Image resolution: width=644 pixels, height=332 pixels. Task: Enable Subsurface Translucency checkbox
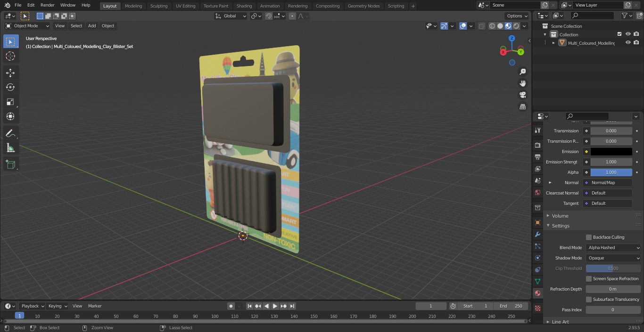pyautogui.click(x=589, y=300)
